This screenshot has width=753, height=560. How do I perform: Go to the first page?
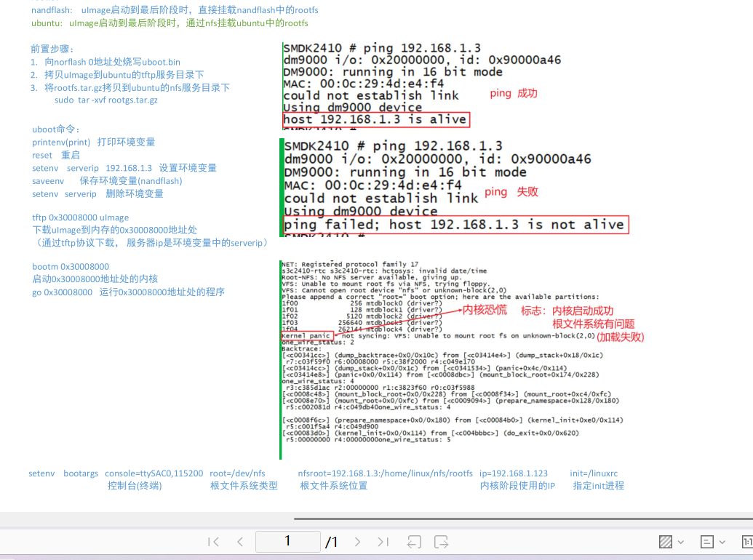coord(214,542)
